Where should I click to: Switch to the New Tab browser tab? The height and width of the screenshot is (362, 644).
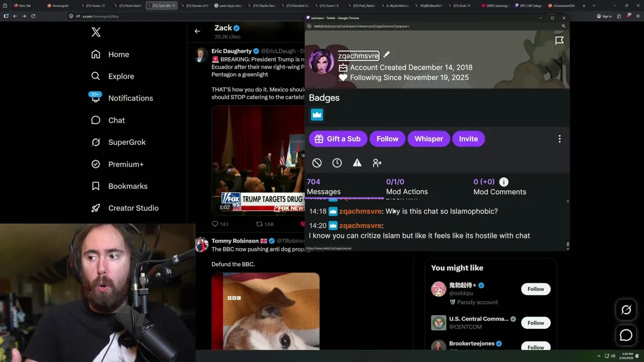(26, 6)
